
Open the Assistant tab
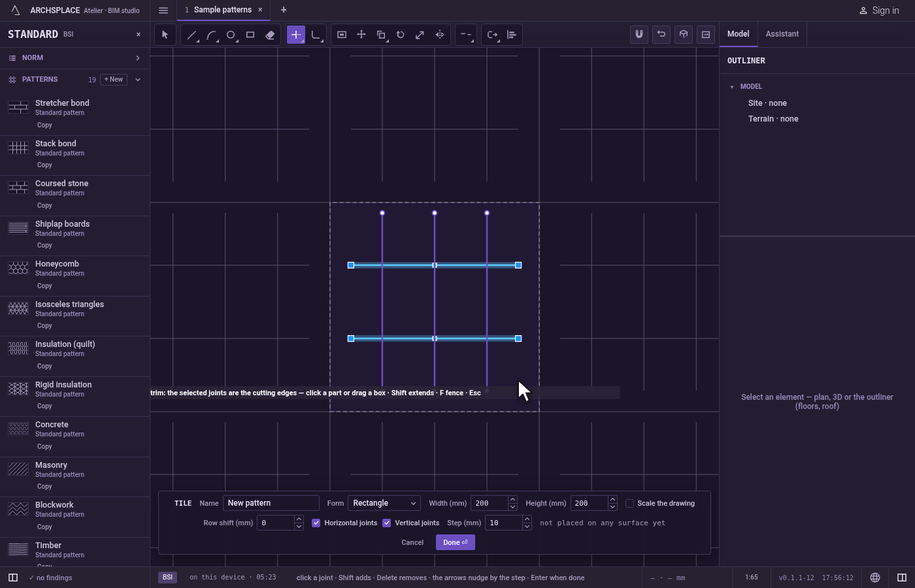tap(782, 34)
